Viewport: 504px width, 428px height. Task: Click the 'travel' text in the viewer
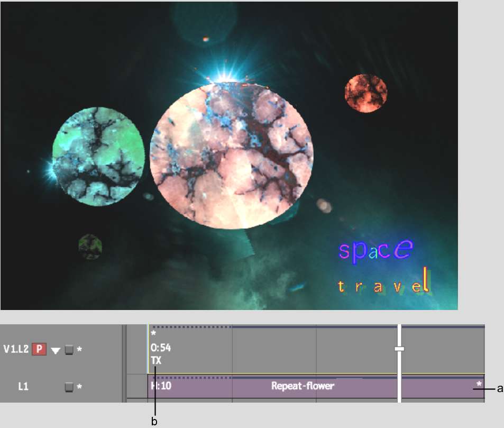point(383,287)
